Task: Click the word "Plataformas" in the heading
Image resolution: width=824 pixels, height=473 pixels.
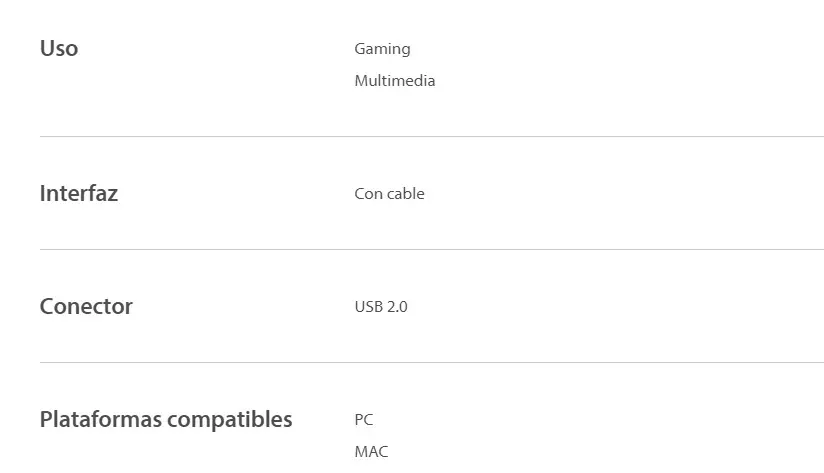Action: point(100,420)
